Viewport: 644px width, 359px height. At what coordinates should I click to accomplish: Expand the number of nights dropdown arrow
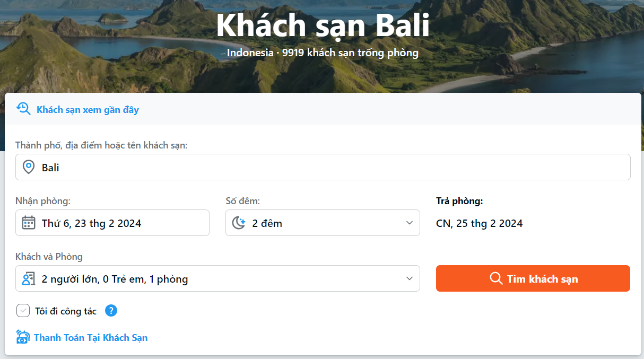click(x=409, y=223)
